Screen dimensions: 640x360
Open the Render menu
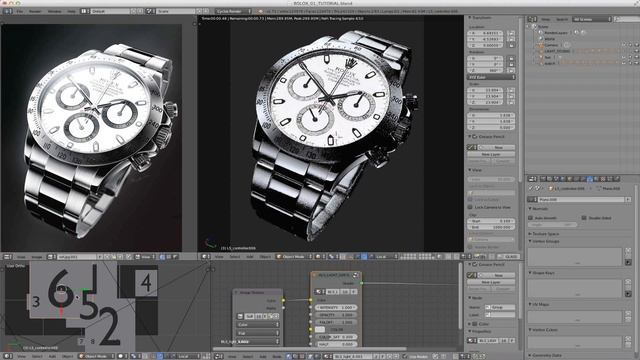(35, 11)
